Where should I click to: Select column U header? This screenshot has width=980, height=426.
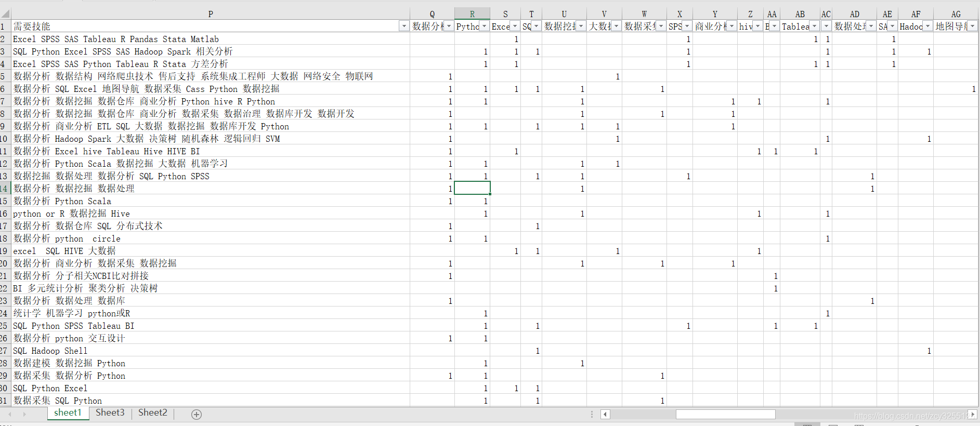click(x=564, y=14)
